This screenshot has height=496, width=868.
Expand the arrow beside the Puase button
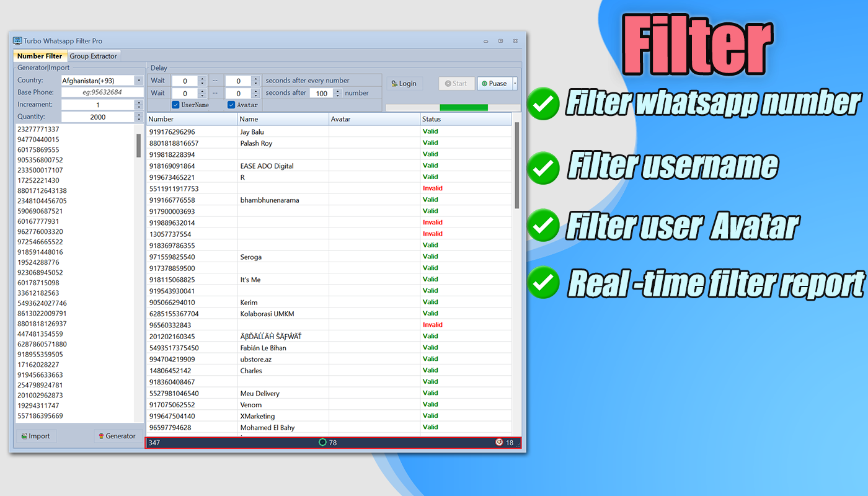[x=515, y=84]
